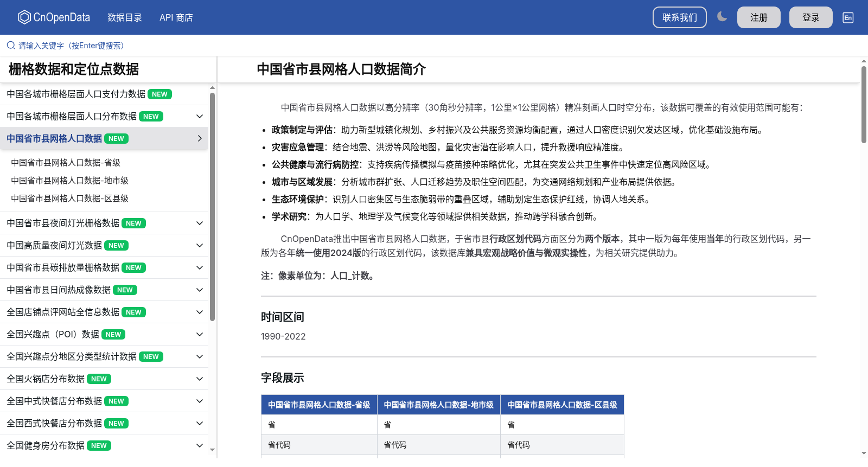
Task: Click table header 中国省市县网格人口数据-省级
Action: click(x=319, y=405)
